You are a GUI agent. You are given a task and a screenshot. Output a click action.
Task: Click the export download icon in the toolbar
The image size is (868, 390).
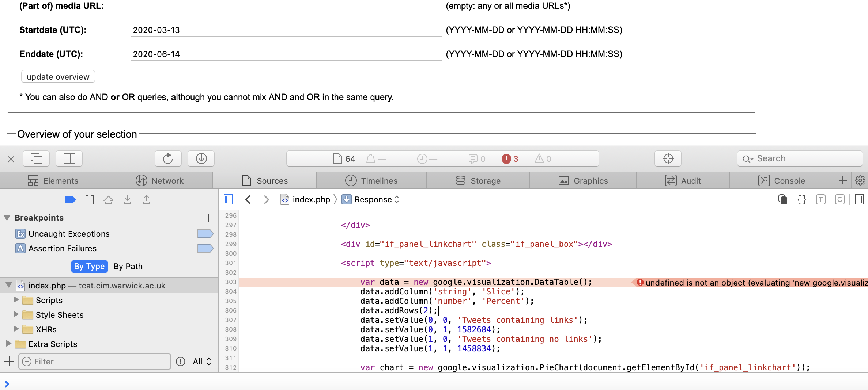pos(201,158)
